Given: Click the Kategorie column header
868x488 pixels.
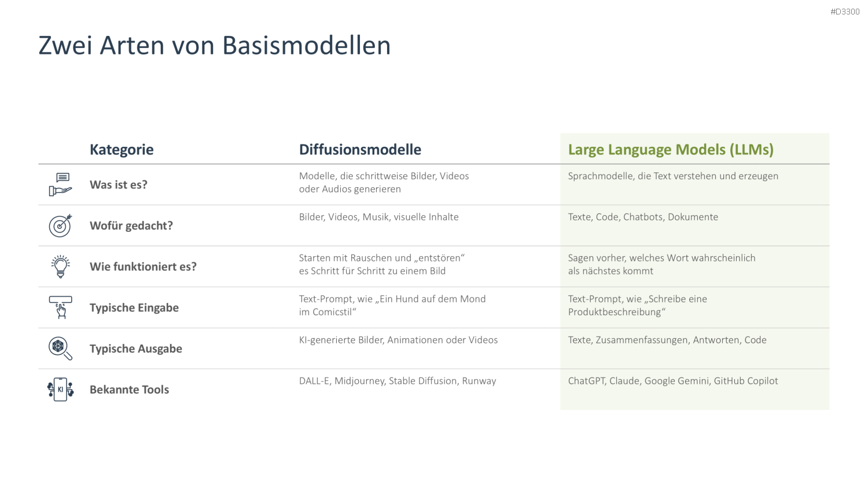Looking at the screenshot, I should 122,150.
